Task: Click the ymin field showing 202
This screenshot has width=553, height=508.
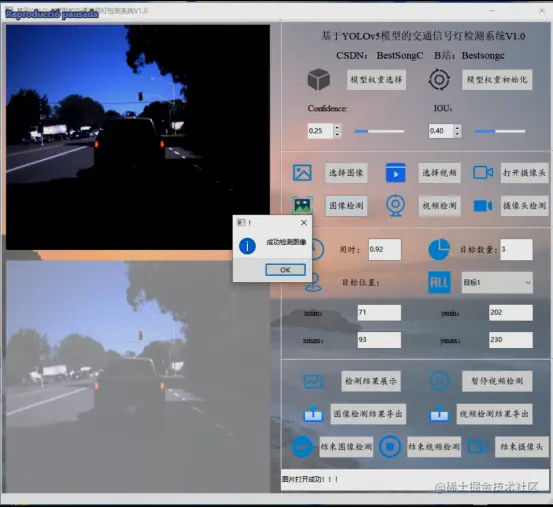Action: (x=511, y=313)
